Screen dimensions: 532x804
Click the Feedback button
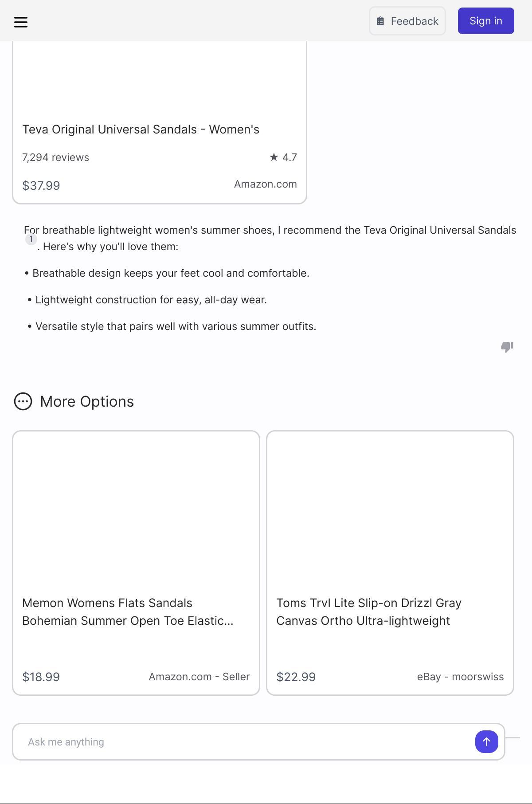click(407, 20)
